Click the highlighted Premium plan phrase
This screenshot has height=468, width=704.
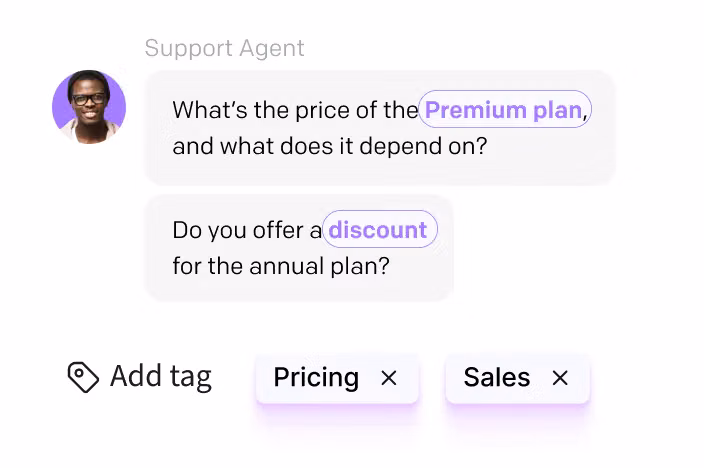504,110
